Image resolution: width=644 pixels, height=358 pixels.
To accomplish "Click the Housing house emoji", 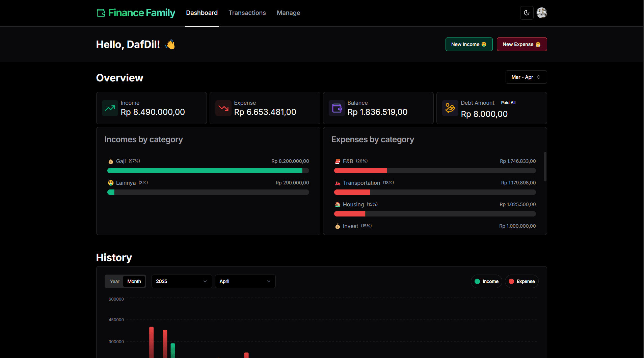I will [338, 205].
